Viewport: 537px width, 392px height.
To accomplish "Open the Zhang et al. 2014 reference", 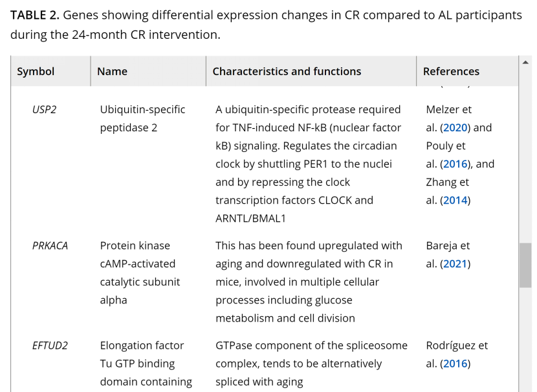I will click(455, 201).
